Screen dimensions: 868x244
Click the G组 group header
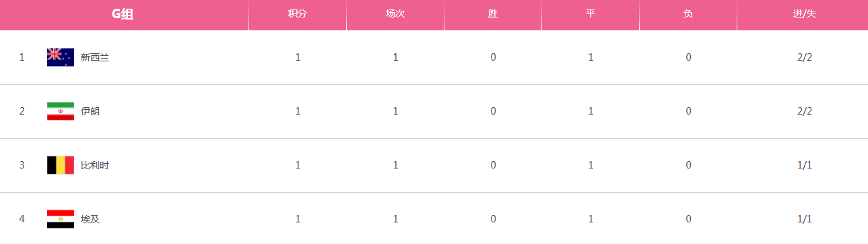[x=123, y=14]
